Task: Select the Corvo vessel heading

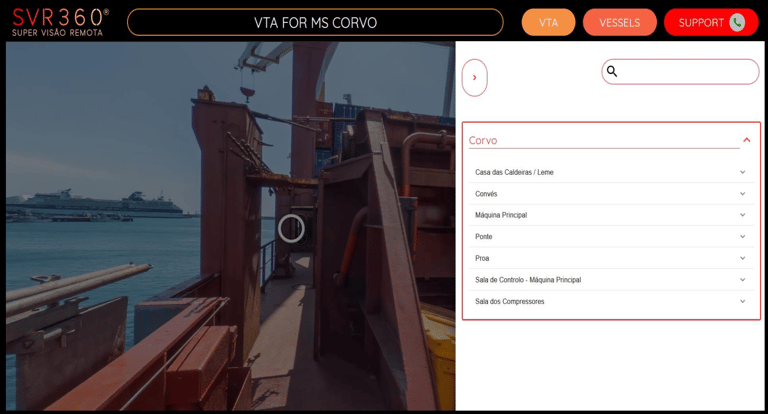Action: [x=483, y=141]
